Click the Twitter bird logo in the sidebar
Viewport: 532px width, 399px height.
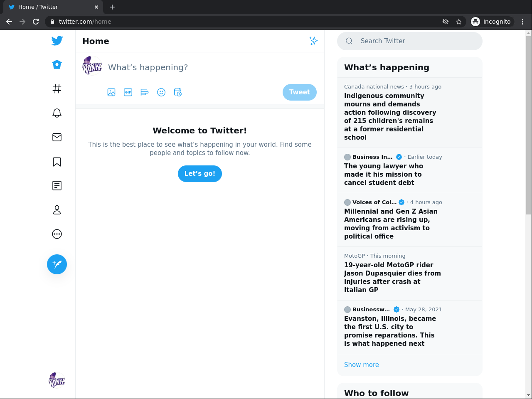pyautogui.click(x=57, y=40)
